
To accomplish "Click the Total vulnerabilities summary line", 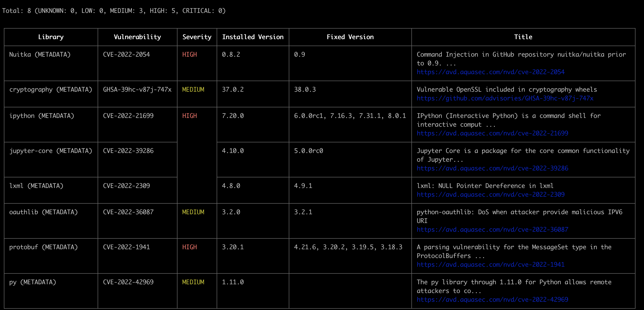I will coord(114,11).
